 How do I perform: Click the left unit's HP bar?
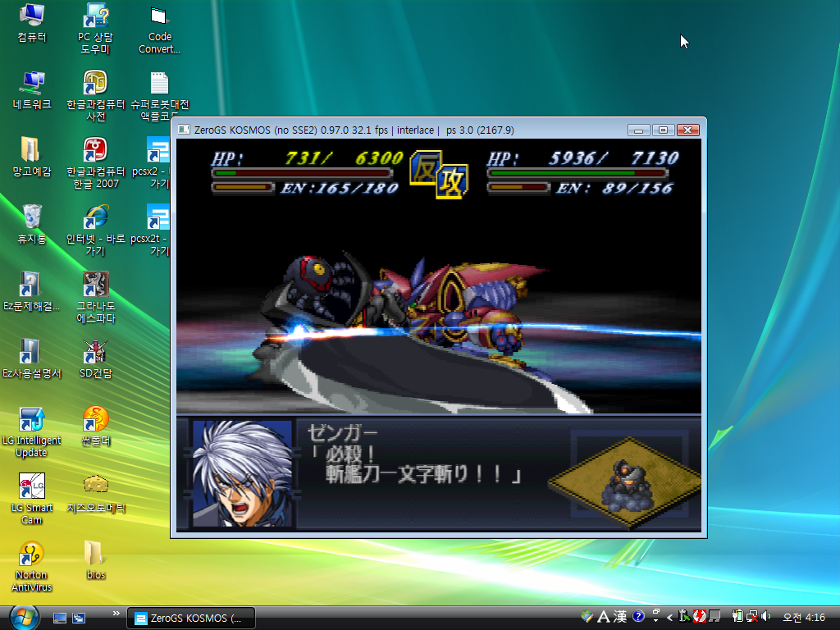click(x=303, y=173)
